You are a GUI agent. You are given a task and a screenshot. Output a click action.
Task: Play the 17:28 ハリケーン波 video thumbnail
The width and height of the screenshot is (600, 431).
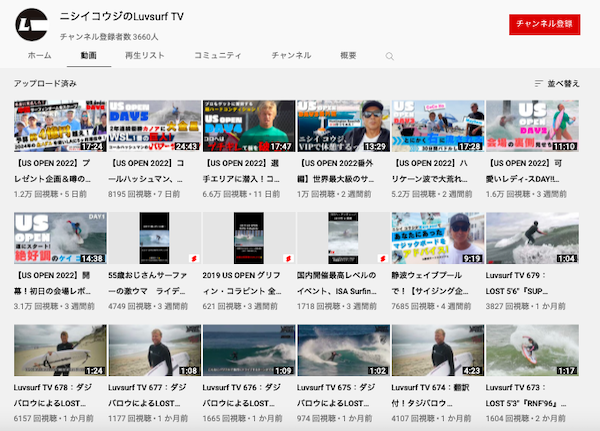pos(438,126)
